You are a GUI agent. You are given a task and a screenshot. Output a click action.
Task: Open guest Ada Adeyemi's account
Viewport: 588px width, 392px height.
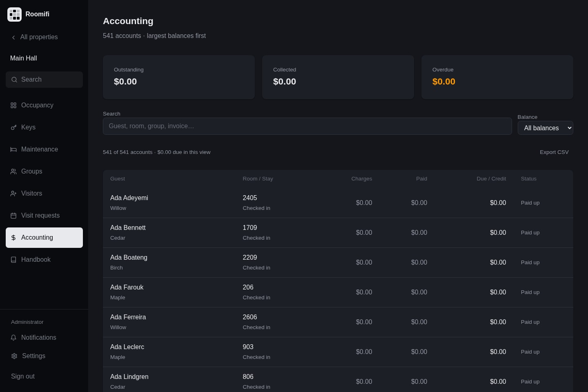point(129,198)
